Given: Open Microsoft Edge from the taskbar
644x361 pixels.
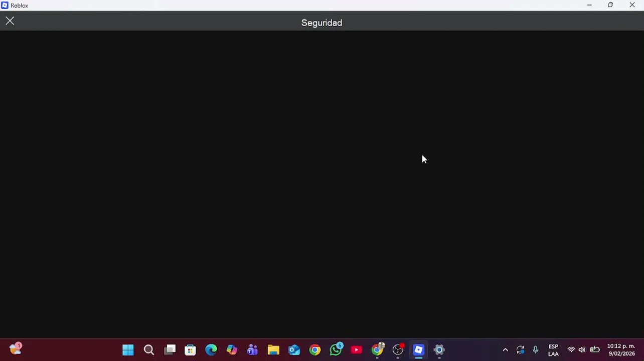Looking at the screenshot, I should (211, 350).
